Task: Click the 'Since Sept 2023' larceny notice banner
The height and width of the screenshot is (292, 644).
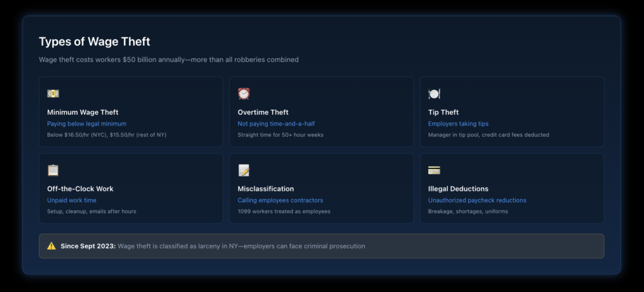Action: [x=321, y=246]
